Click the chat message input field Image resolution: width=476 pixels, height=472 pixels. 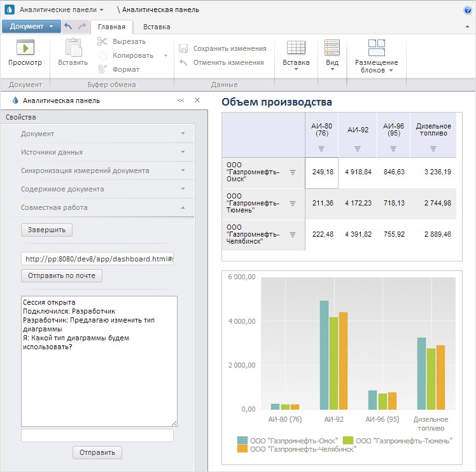coord(97,435)
